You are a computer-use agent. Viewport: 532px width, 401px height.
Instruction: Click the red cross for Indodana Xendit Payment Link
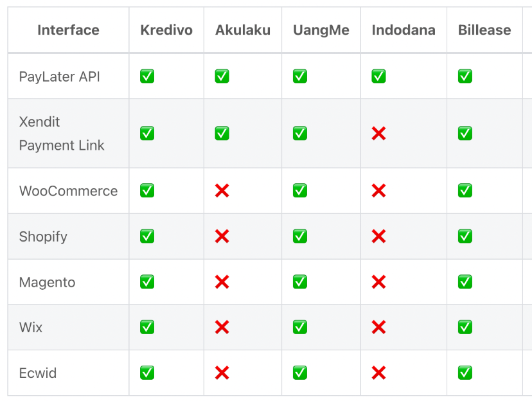click(x=378, y=133)
